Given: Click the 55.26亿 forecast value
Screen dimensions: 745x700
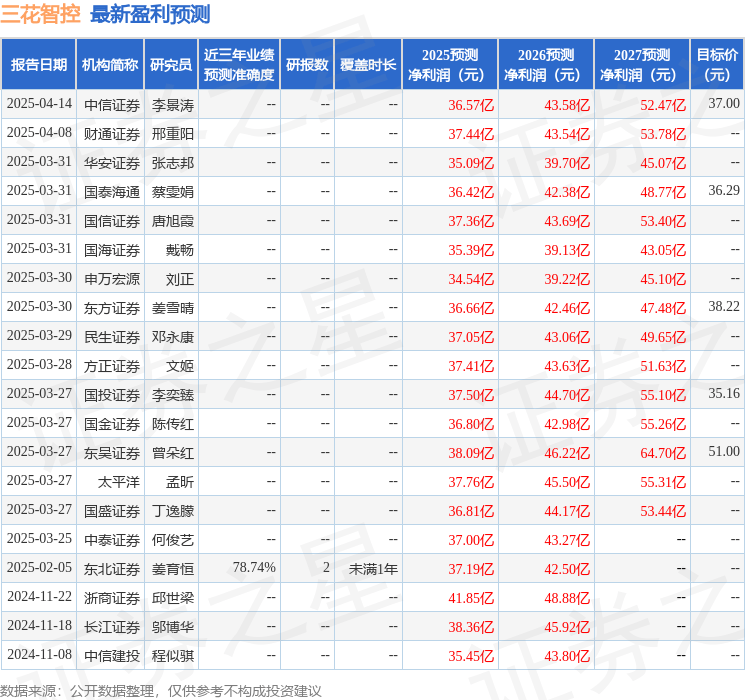Looking at the screenshot, I should point(663,424).
